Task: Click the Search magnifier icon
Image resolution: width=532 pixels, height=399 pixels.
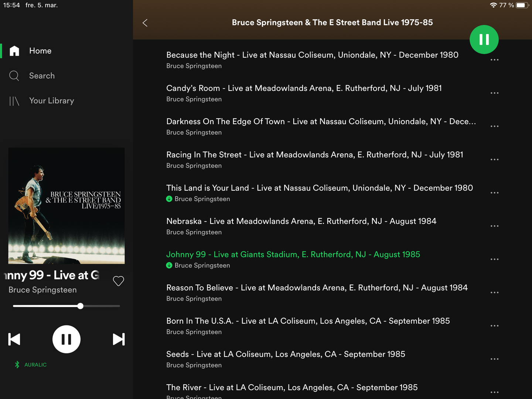Action: 14,76
